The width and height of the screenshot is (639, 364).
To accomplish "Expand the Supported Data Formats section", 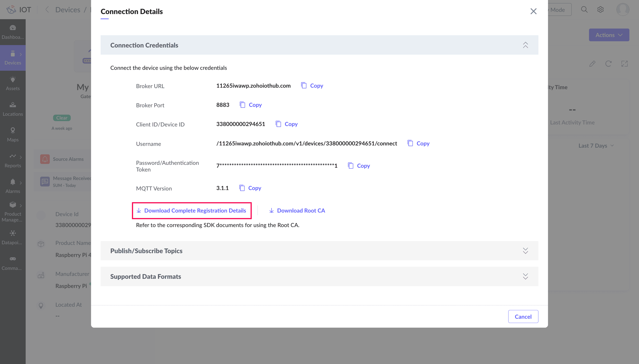I will (x=525, y=277).
